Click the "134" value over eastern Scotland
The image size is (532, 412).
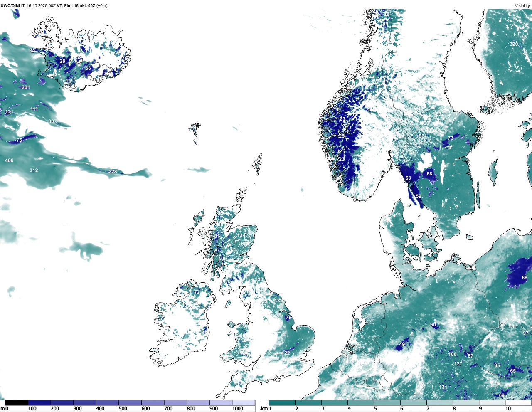pyautogui.click(x=241, y=235)
